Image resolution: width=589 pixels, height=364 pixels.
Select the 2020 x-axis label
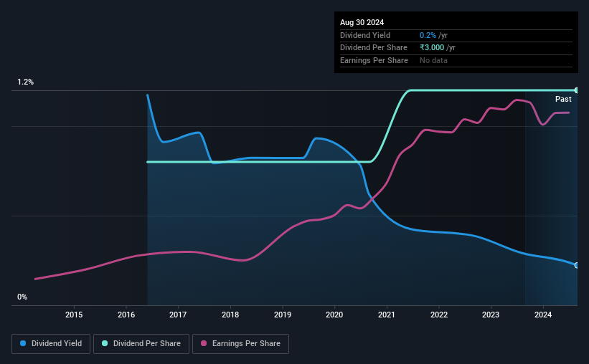[334, 315]
